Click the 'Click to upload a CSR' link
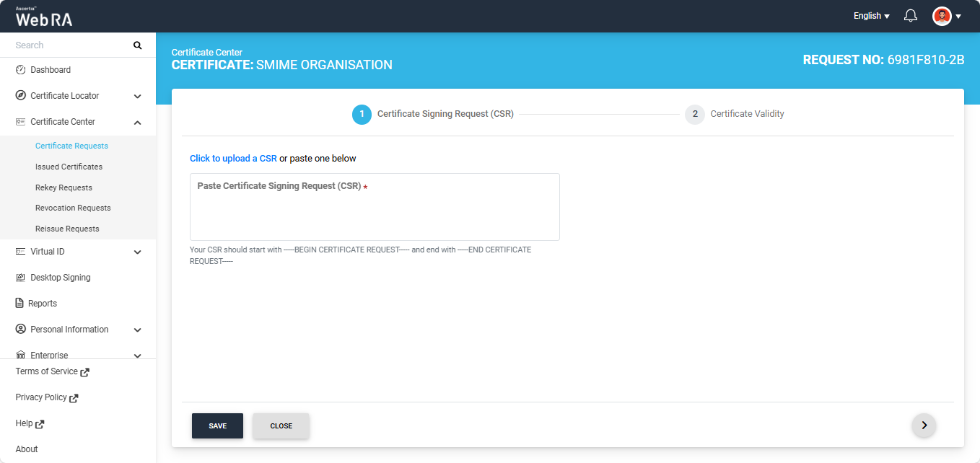This screenshot has height=463, width=980. tap(233, 159)
